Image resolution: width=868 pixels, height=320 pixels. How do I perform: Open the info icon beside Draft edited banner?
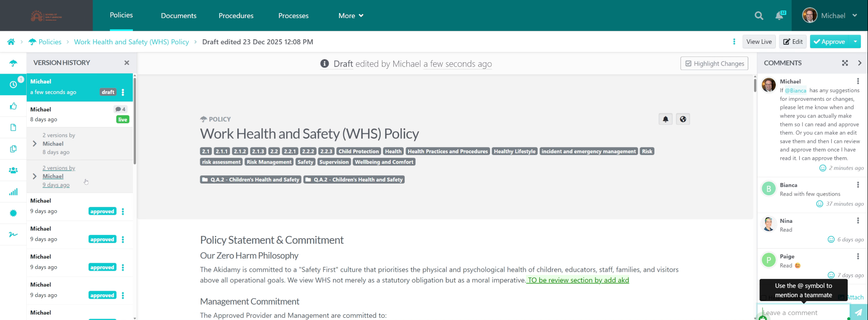[325, 64]
